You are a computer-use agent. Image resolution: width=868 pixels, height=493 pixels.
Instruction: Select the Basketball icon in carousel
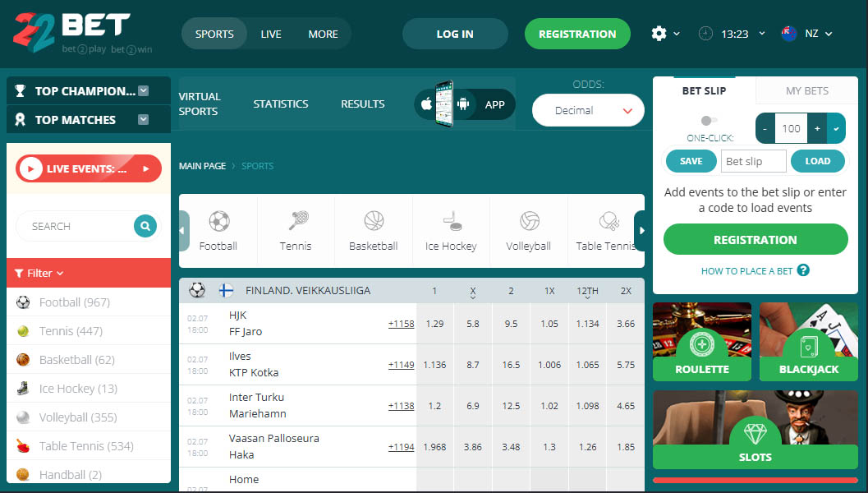point(374,220)
